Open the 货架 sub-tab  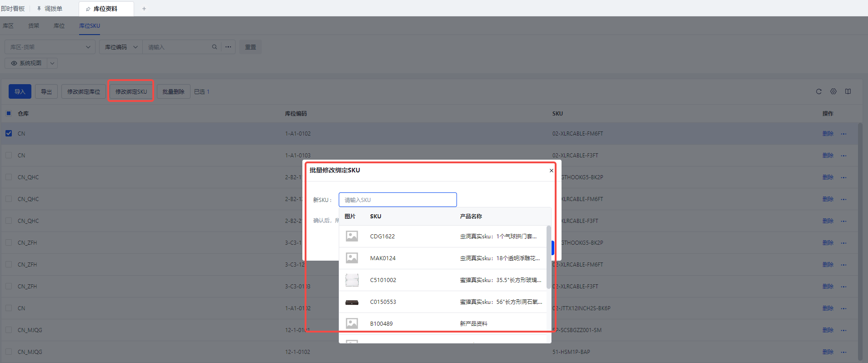[x=34, y=26]
